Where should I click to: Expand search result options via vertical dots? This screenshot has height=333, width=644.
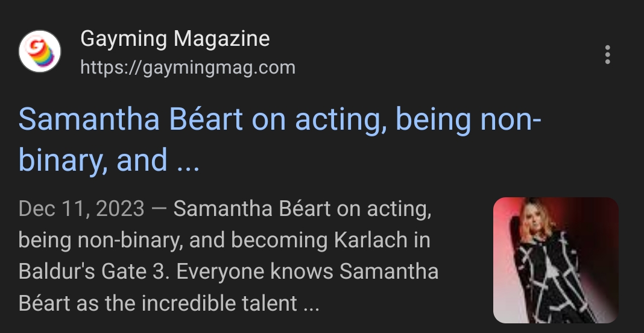[x=607, y=55]
